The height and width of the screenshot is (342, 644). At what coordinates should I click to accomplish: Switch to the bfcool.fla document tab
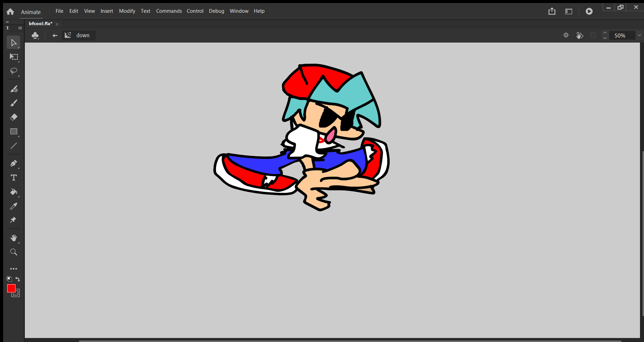point(41,23)
